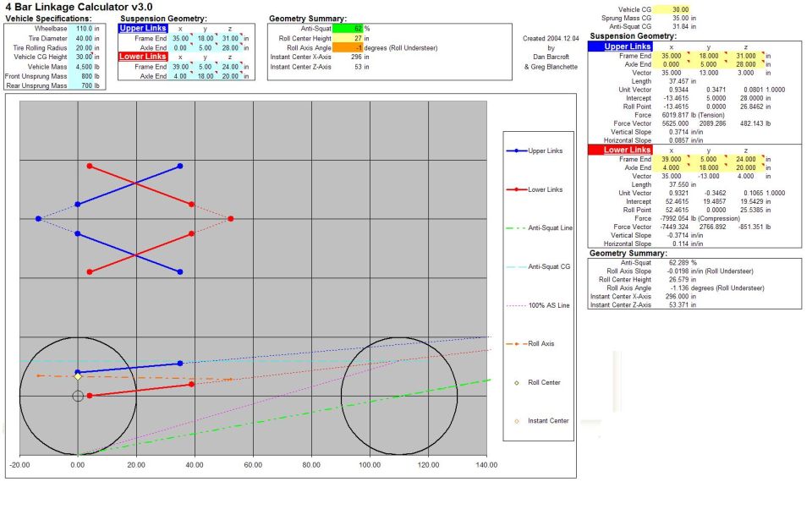Image resolution: width=812 pixels, height=509 pixels.
Task: Click the Dan Barcroft author credit text
Action: pos(551,57)
